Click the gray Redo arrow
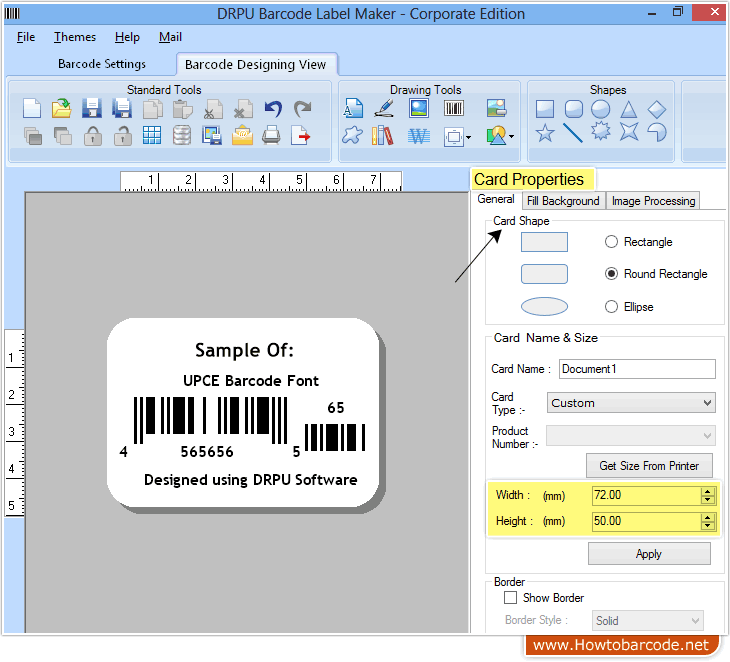Image resolution: width=730 pixels, height=662 pixels. tap(302, 109)
